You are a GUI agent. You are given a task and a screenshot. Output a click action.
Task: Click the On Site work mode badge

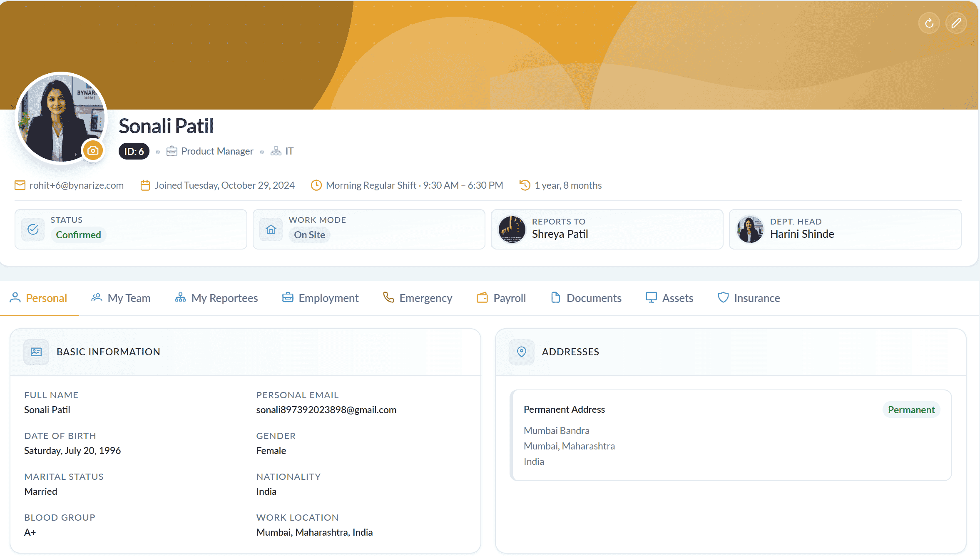(309, 235)
